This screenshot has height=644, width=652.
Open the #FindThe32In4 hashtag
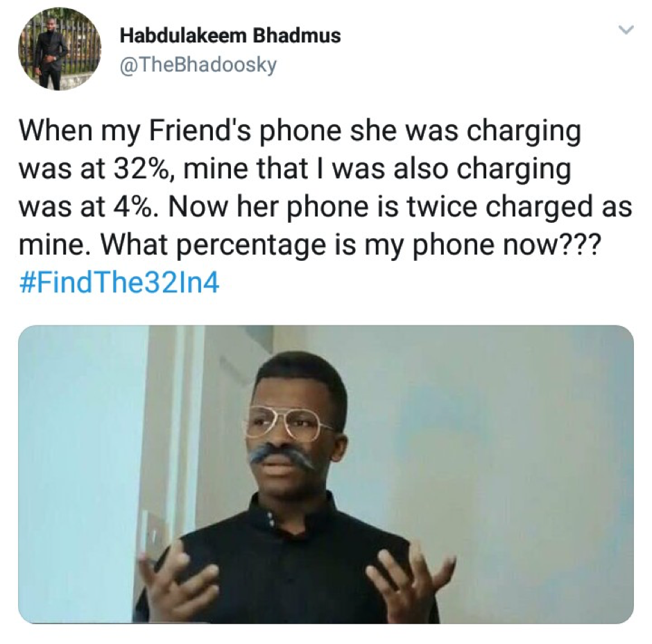pos(119,284)
